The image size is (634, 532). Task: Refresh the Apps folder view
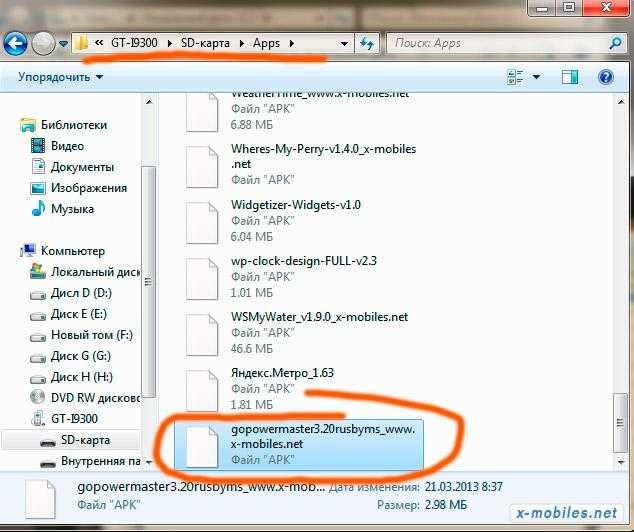(367, 43)
